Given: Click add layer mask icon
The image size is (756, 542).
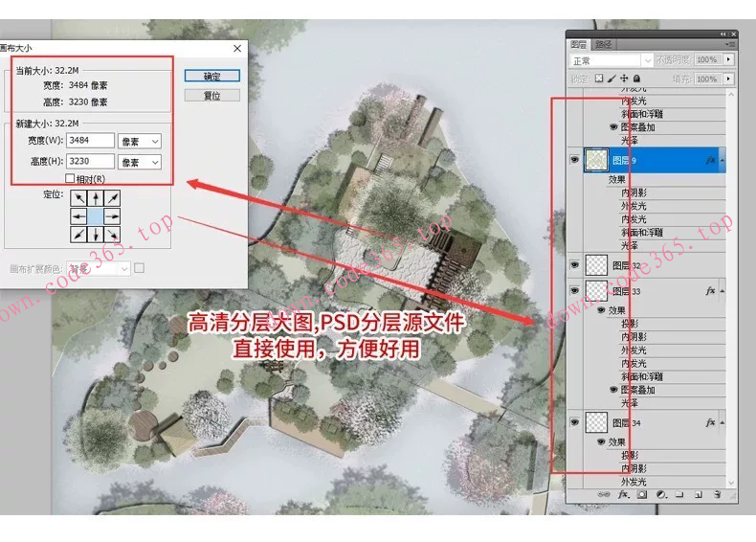Looking at the screenshot, I should click(x=642, y=495).
